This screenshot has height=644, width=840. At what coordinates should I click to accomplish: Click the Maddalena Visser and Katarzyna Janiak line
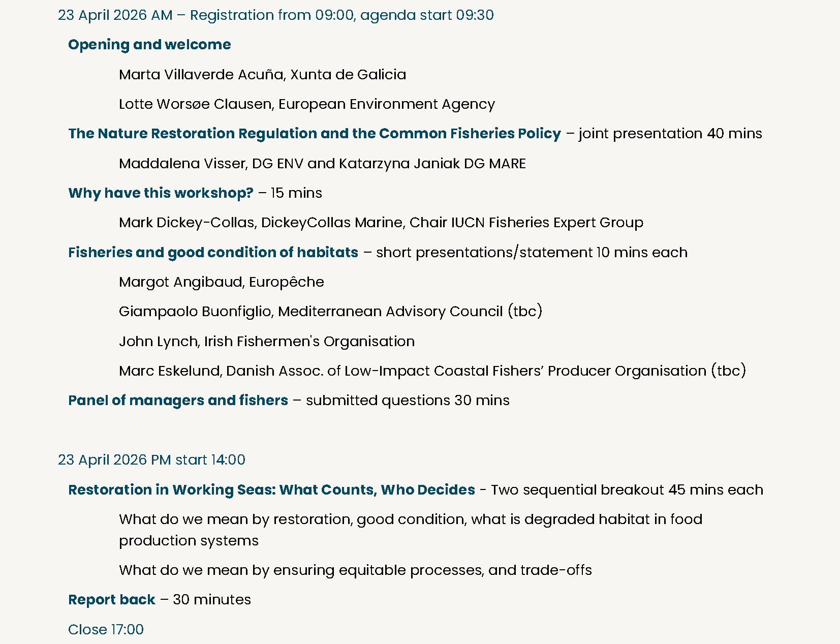[x=322, y=164]
